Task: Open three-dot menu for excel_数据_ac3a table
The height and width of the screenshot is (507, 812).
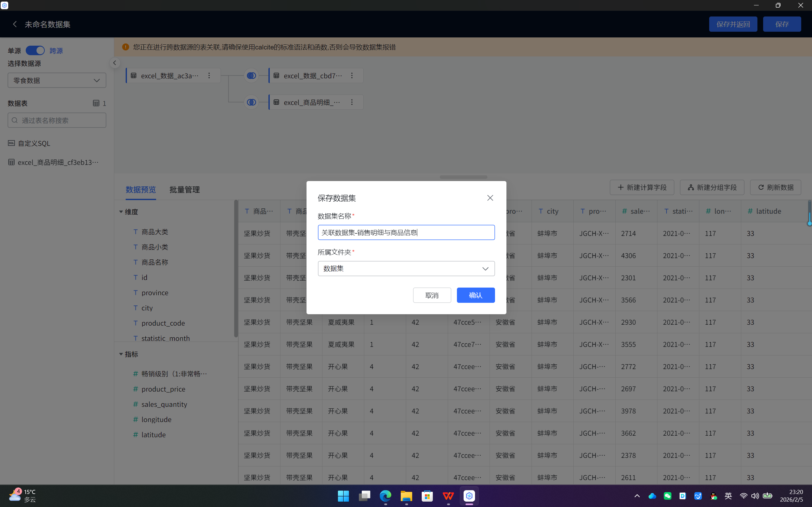Action: [x=209, y=75]
